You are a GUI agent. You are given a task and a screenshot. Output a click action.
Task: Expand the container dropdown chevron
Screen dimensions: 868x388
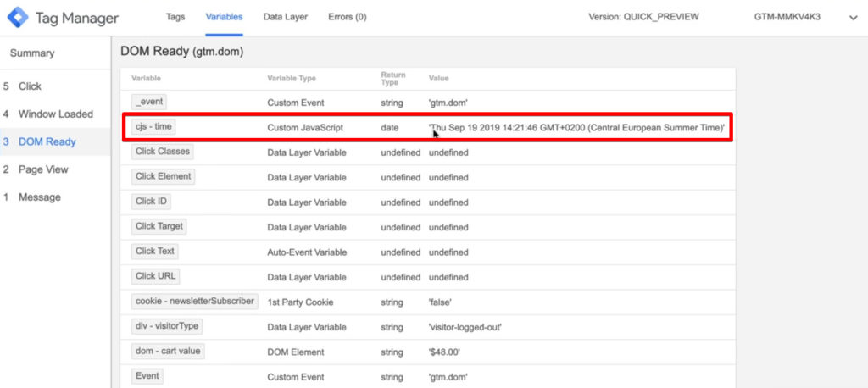(853, 18)
